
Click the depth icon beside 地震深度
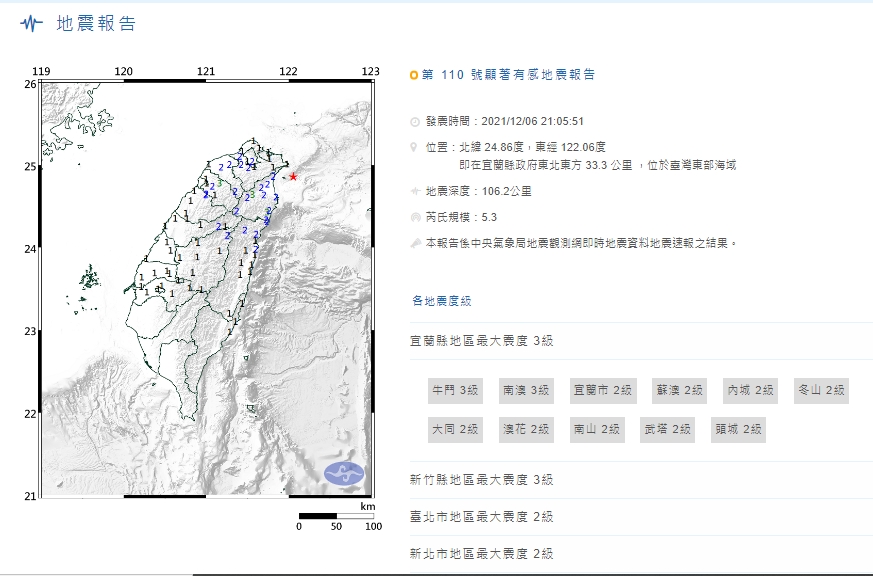(415, 191)
